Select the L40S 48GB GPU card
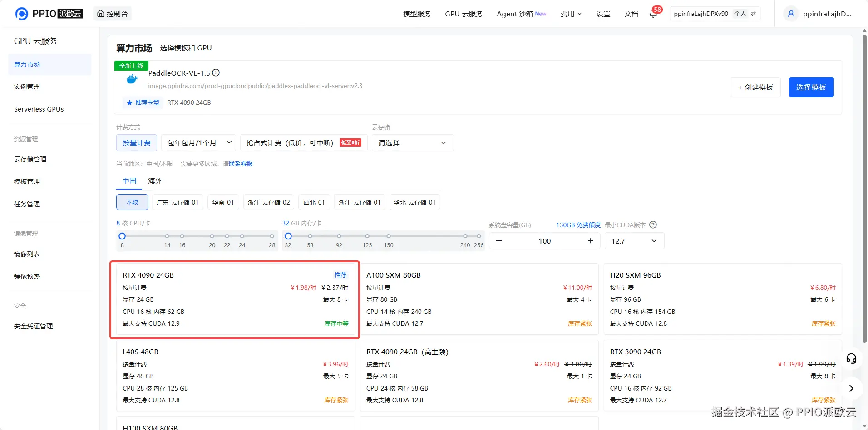Viewport: 868px width, 430px height. click(x=236, y=376)
